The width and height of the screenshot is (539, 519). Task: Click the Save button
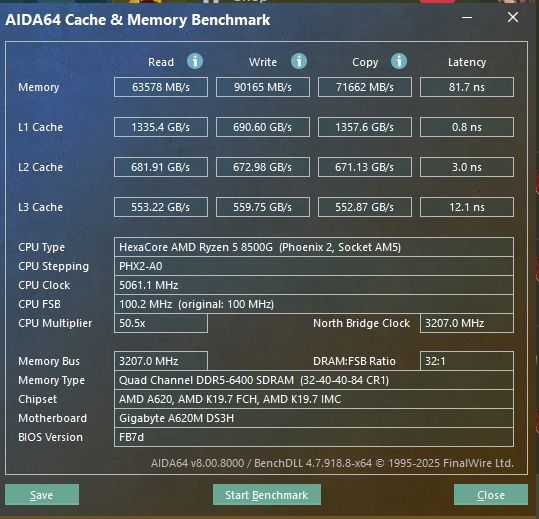(x=42, y=495)
